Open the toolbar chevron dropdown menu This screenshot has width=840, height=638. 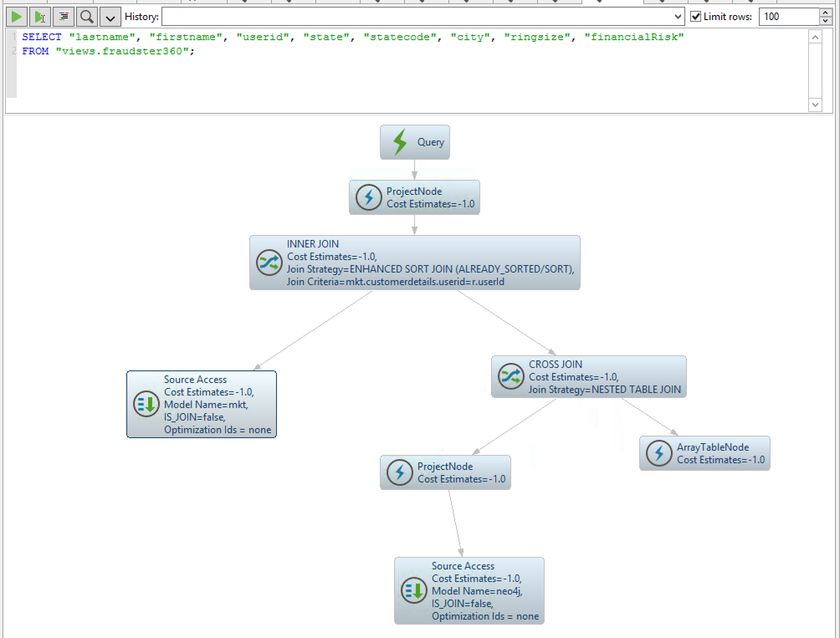point(110,18)
